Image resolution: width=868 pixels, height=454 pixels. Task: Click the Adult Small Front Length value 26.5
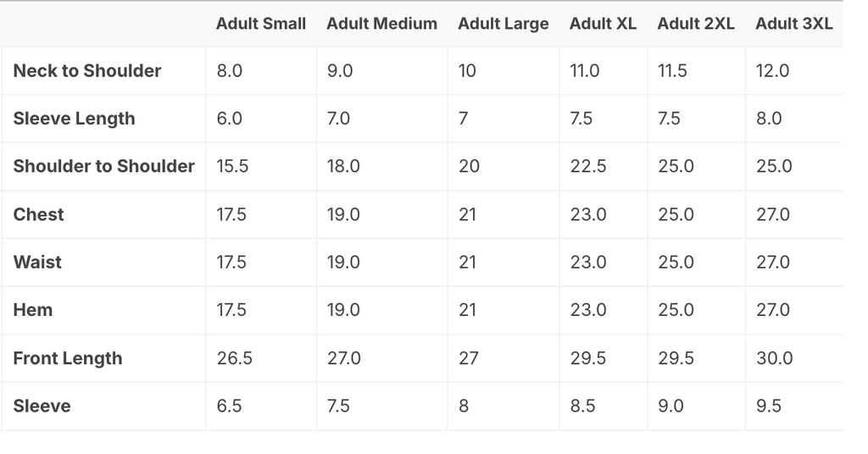point(234,358)
